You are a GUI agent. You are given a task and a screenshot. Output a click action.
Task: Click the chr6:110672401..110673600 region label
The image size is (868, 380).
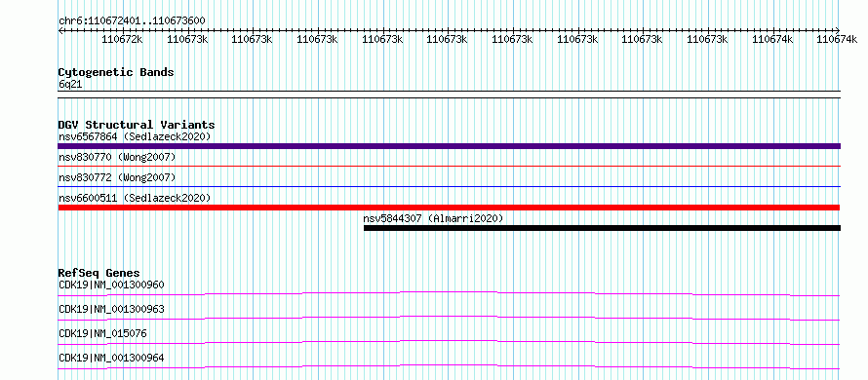pyautogui.click(x=132, y=21)
